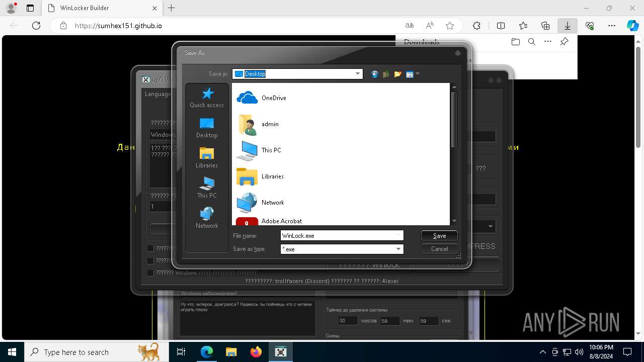Image resolution: width=644 pixels, height=362 pixels.
Task: Expand the File name history dropdown
Action: click(398, 235)
